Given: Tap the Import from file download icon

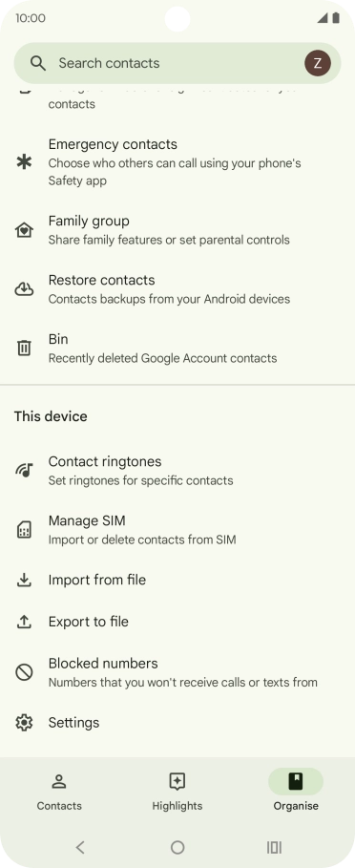Looking at the screenshot, I should (24, 580).
